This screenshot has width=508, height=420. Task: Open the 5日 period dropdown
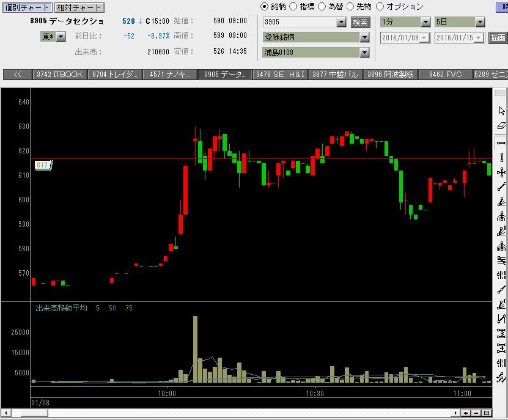(480, 22)
